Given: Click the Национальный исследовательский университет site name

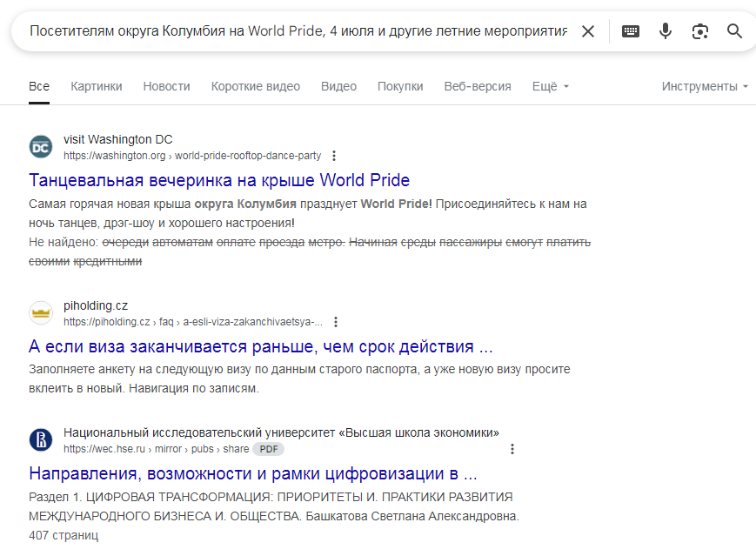Looking at the screenshot, I should click(281, 432).
